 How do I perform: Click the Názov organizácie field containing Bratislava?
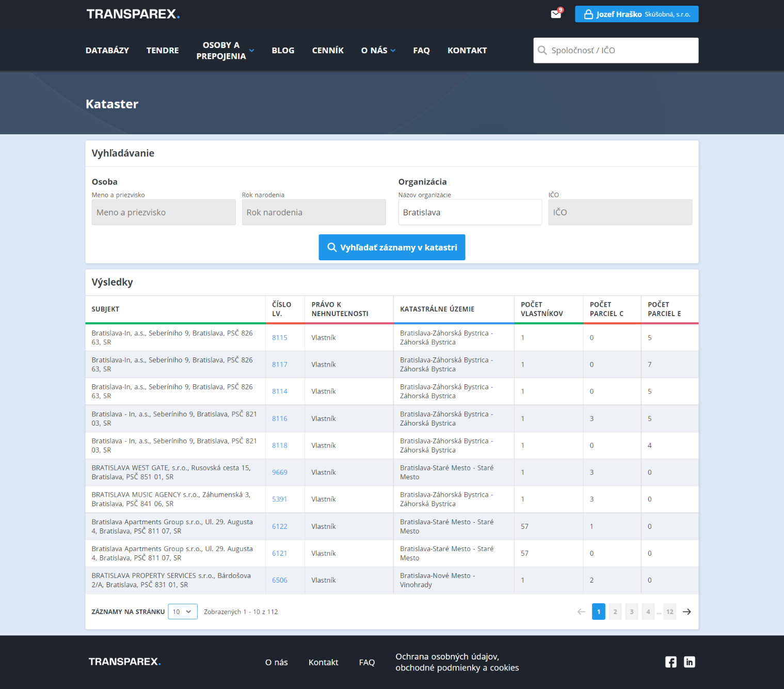tap(470, 212)
